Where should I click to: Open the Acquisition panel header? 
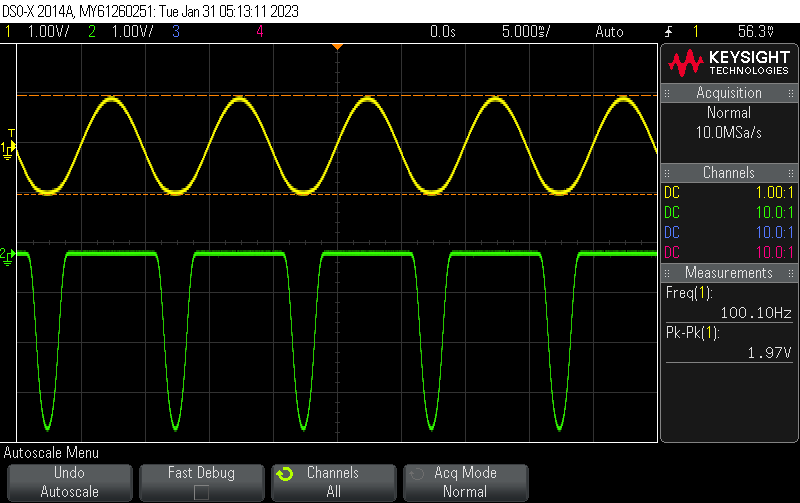[729, 93]
